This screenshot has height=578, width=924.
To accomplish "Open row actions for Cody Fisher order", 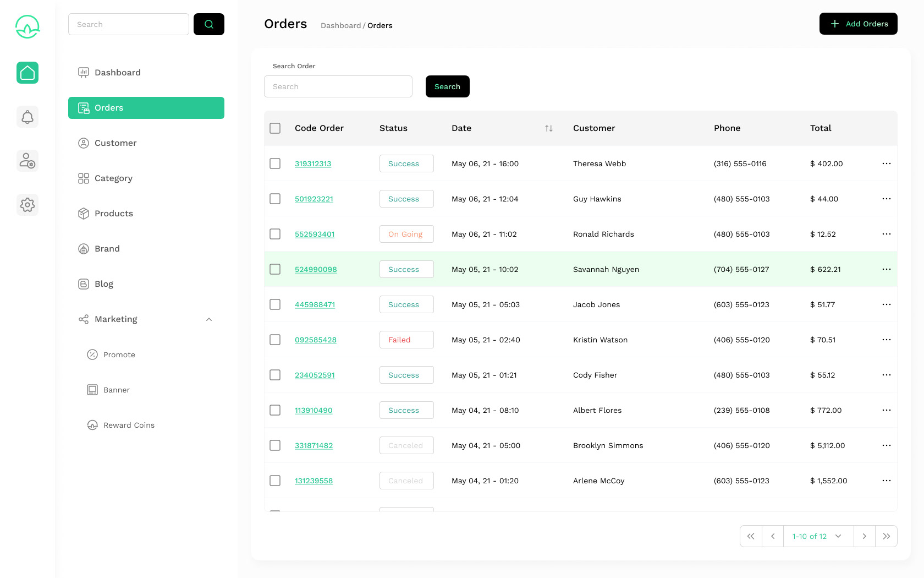I will coord(887,375).
